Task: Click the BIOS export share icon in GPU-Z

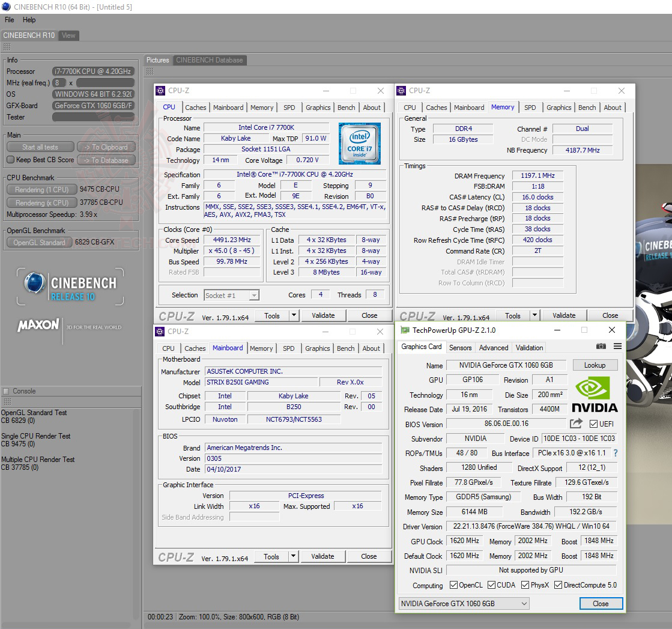Action: click(575, 423)
